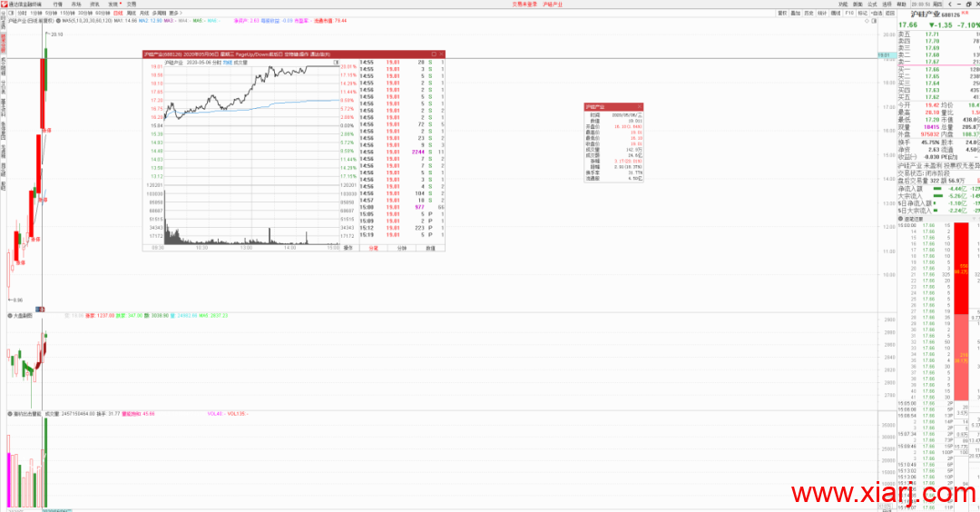Select the 多周期 tab

(x=159, y=13)
